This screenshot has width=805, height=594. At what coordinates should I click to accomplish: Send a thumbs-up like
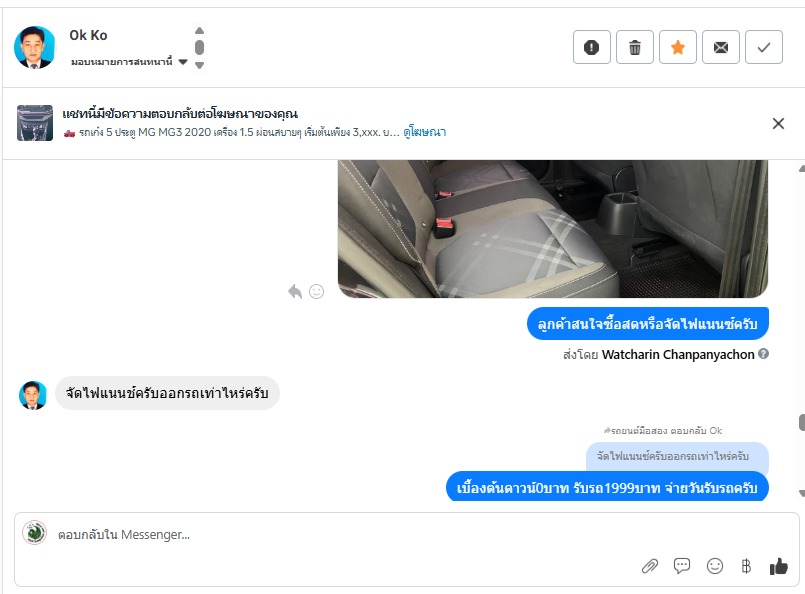[778, 566]
